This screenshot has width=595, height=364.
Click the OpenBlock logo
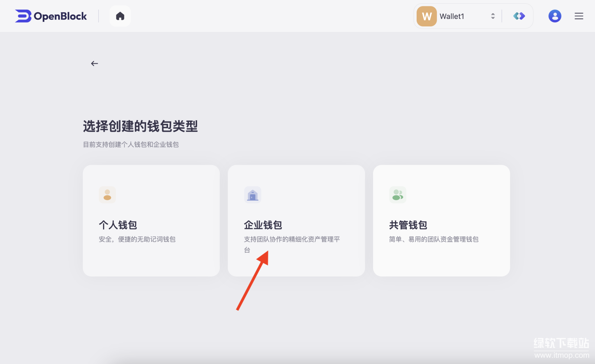(51, 16)
